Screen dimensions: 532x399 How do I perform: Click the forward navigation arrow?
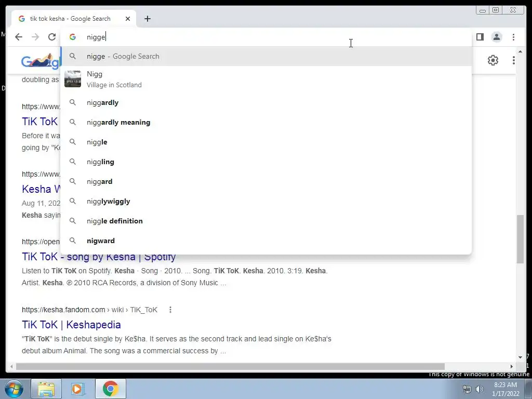pos(35,37)
